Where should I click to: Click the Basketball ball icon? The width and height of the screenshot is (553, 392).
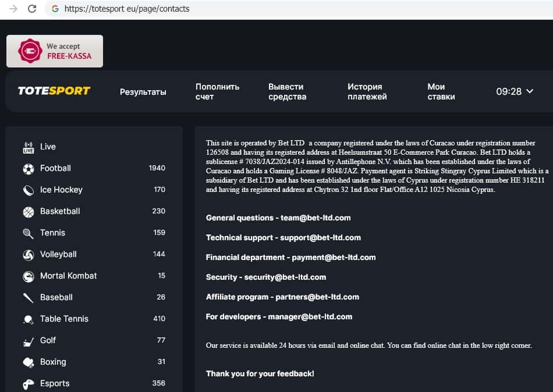[28, 212]
